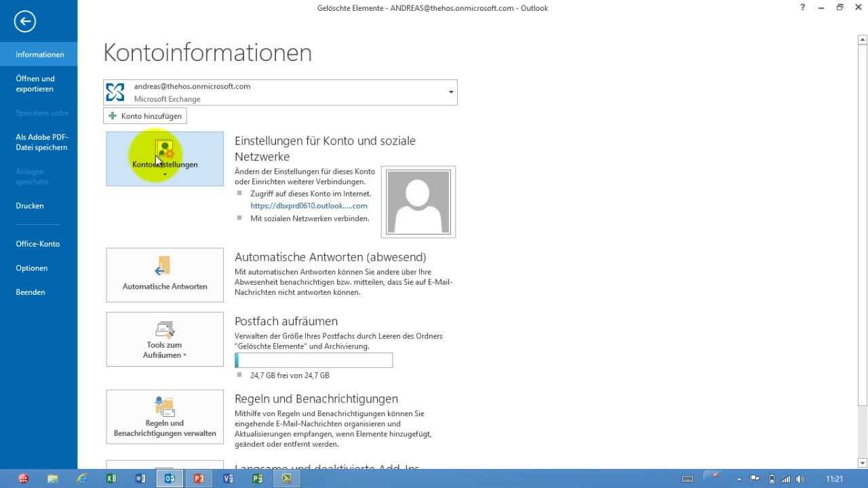Click the Outlook Help question mark

tap(803, 7)
